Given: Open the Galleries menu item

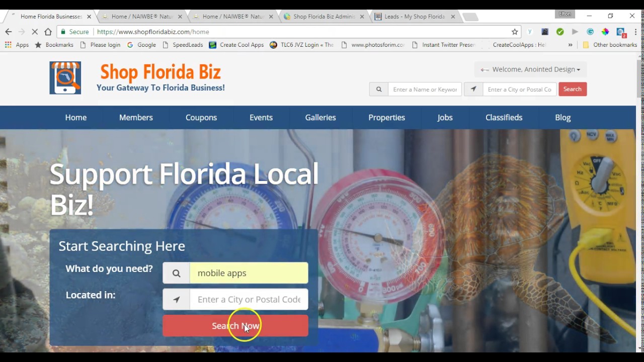Looking at the screenshot, I should coord(320,117).
